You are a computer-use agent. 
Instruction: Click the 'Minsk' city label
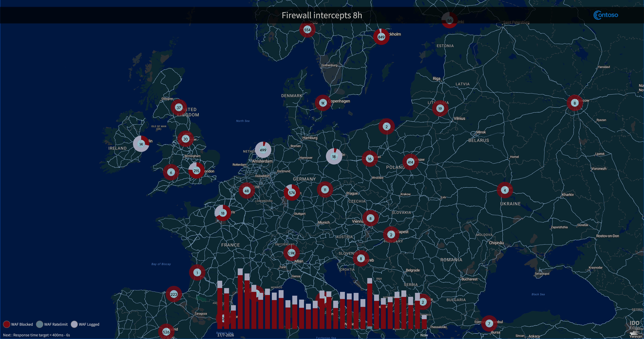481,132
